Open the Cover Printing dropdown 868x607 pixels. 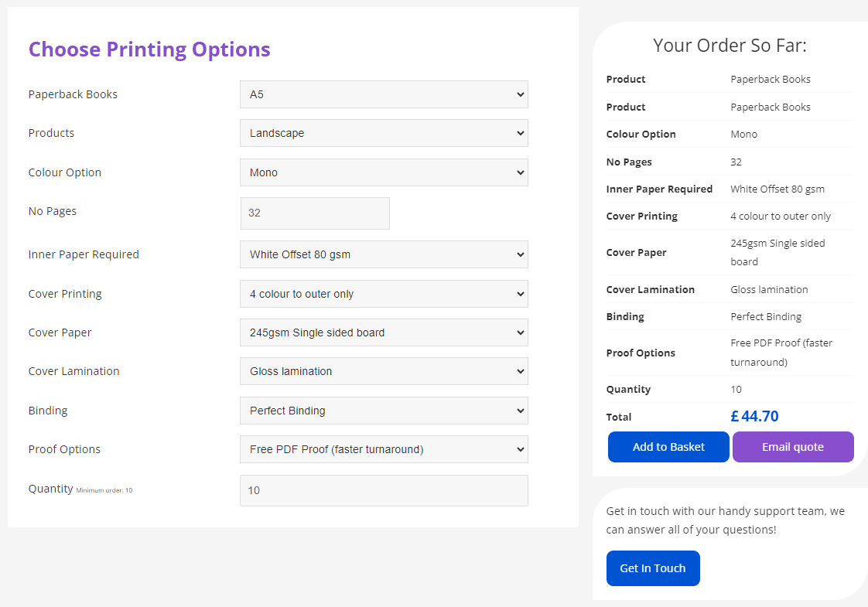tap(384, 294)
